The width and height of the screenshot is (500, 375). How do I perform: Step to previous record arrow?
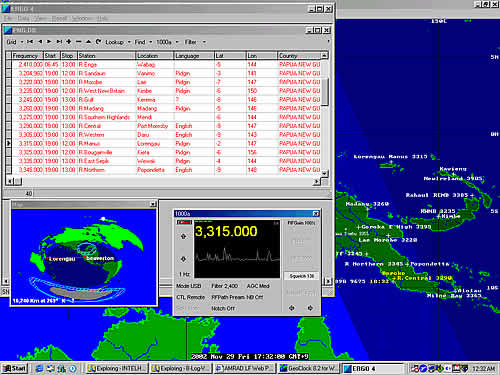40,42
